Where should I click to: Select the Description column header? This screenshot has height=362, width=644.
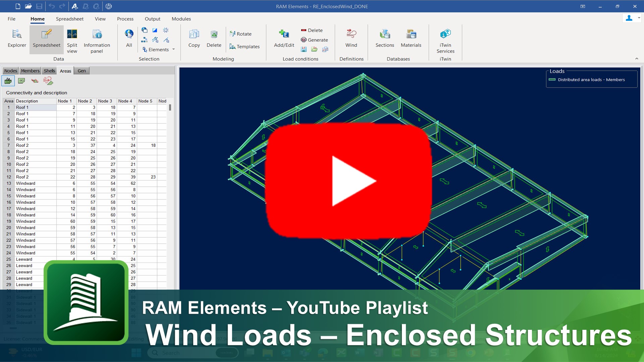pyautogui.click(x=35, y=101)
